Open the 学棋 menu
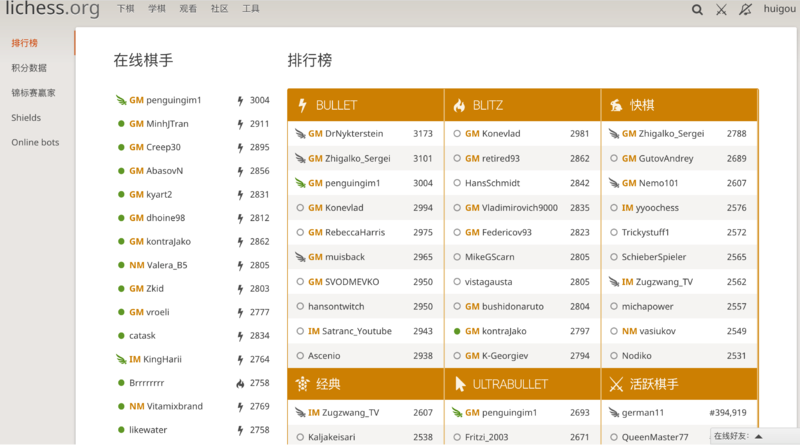Screen dimensions: 800x445 tap(157, 9)
